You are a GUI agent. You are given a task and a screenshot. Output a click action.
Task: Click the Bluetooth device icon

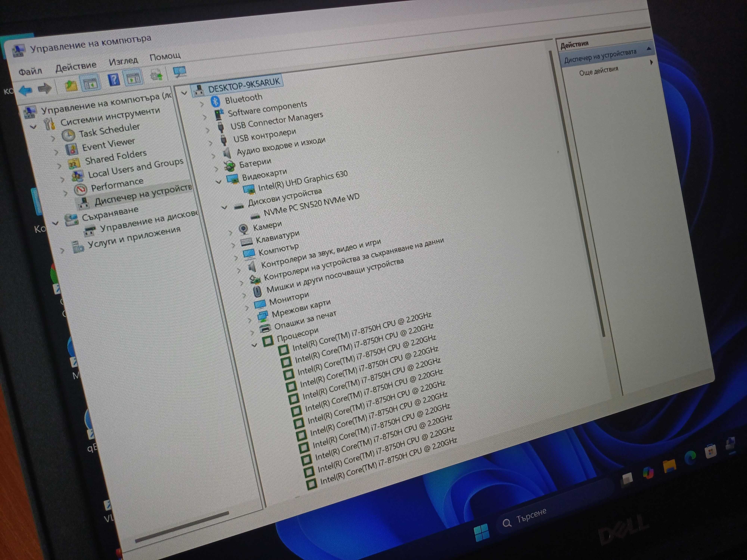click(215, 101)
